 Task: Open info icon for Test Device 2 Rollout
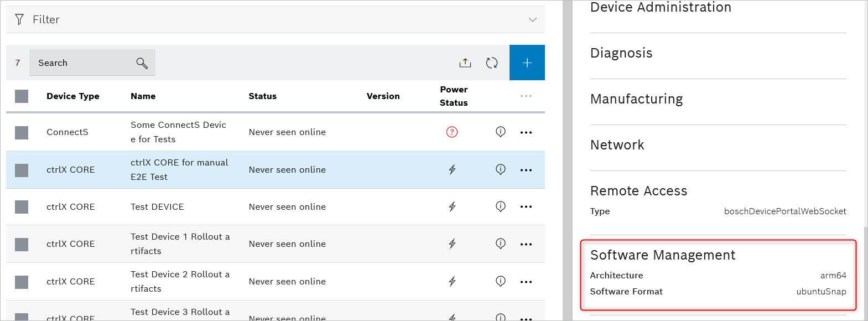click(x=501, y=281)
